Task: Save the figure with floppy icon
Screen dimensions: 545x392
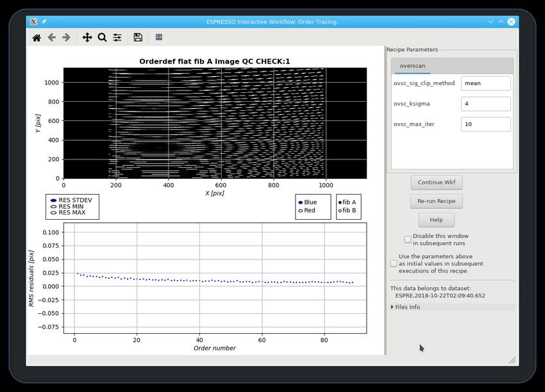Action: click(x=138, y=38)
